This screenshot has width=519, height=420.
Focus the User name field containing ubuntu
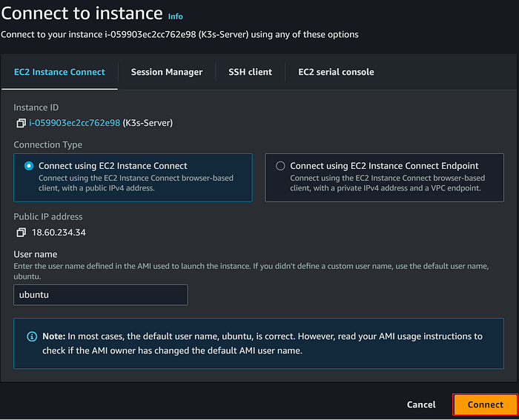[101, 295]
